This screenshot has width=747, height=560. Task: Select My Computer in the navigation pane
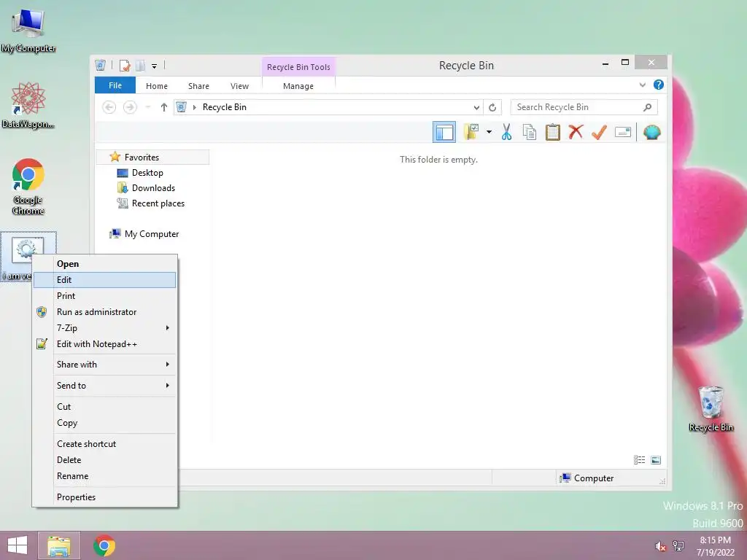point(152,234)
